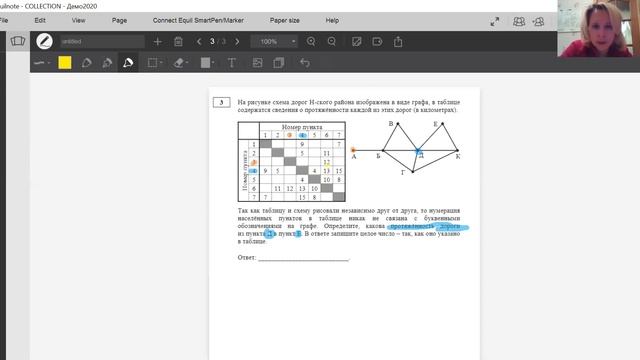Select the active highlighter marker tool
Viewport: 640px width, 360px height.
(128, 62)
